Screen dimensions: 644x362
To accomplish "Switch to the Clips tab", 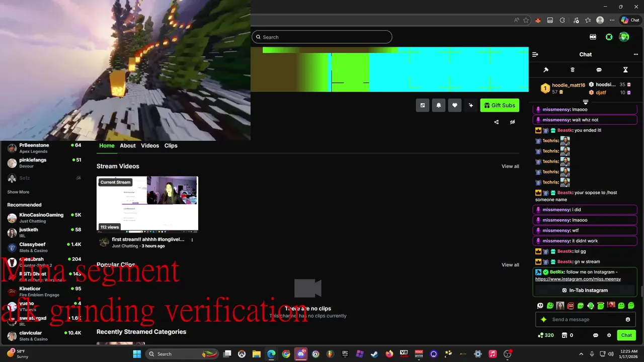I will coord(171,145).
